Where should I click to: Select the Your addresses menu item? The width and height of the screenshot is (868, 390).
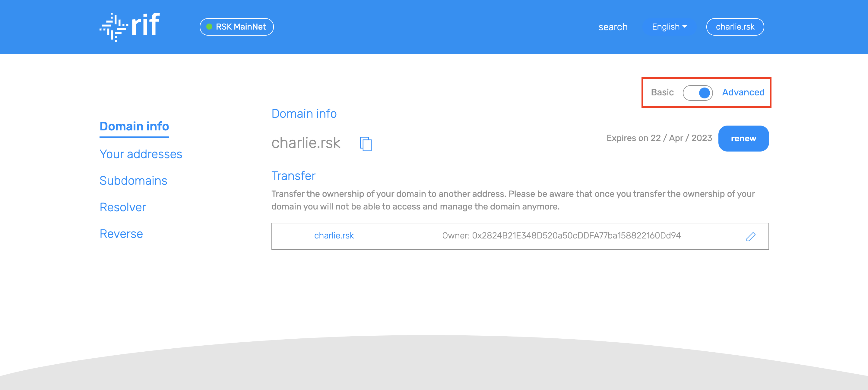point(141,154)
